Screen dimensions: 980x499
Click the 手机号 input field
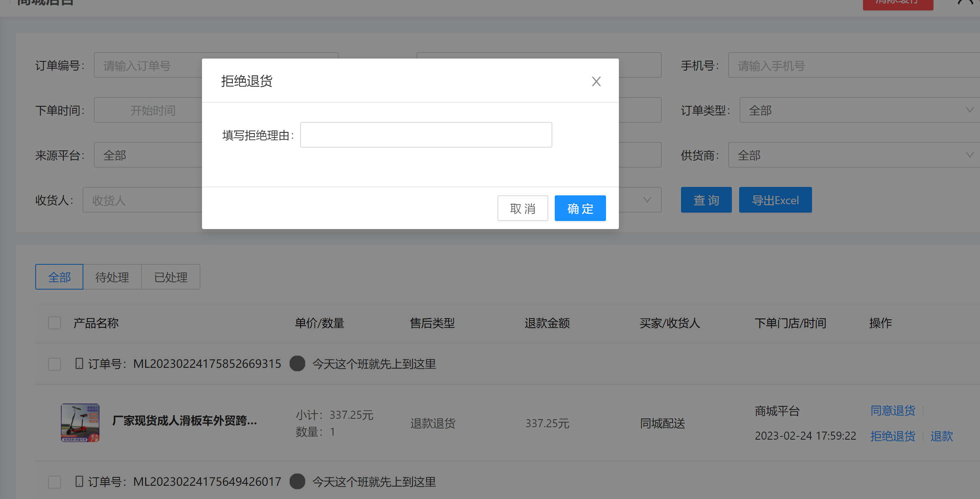pos(854,65)
